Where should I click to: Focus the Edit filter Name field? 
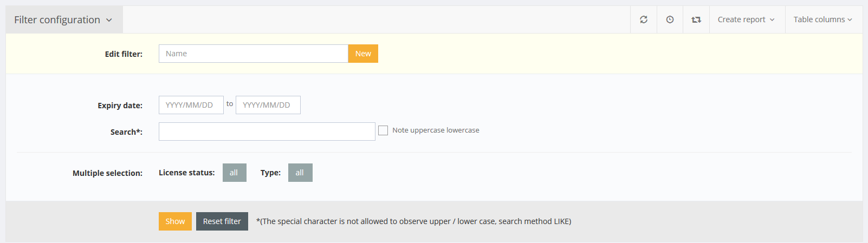pyautogui.click(x=253, y=54)
